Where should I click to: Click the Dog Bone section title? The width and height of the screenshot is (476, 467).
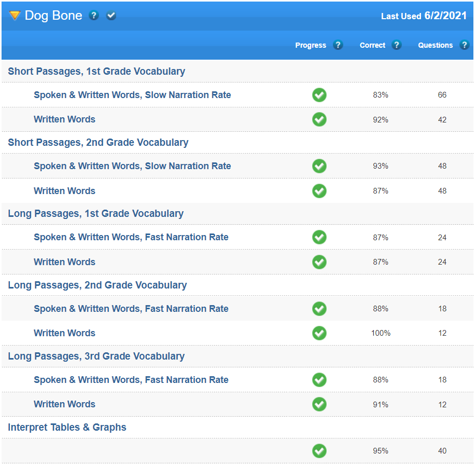pyautogui.click(x=53, y=16)
